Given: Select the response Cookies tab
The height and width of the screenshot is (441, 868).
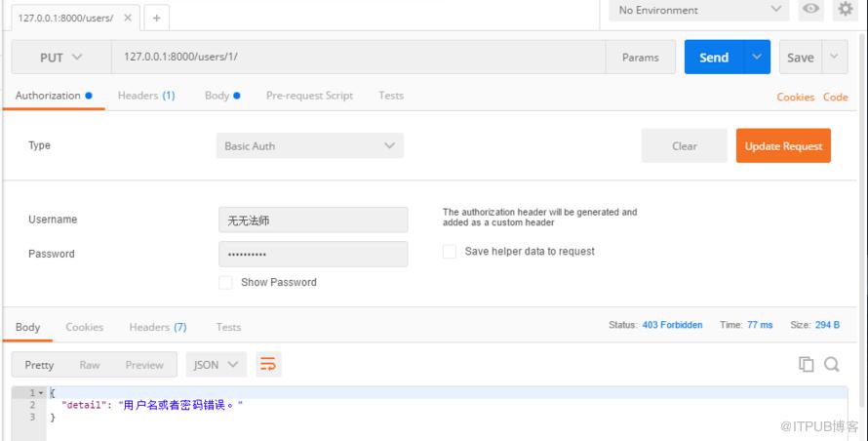Looking at the screenshot, I should [x=84, y=327].
